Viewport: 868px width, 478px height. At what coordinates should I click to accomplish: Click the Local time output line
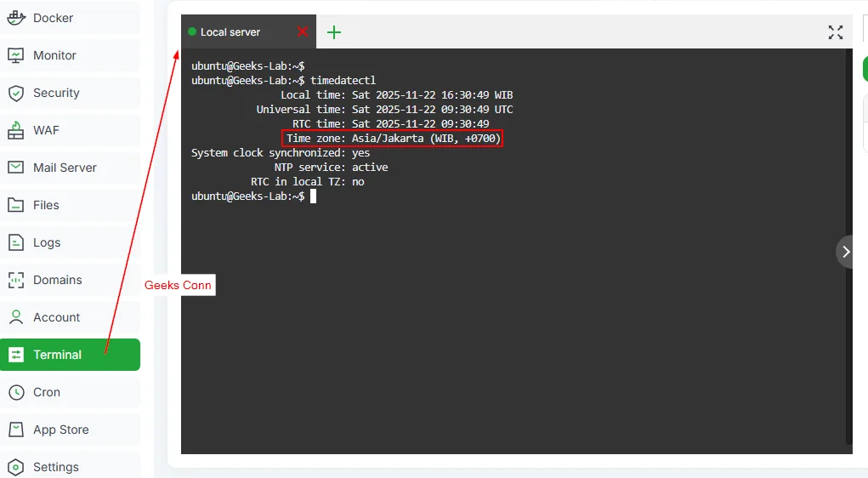396,94
